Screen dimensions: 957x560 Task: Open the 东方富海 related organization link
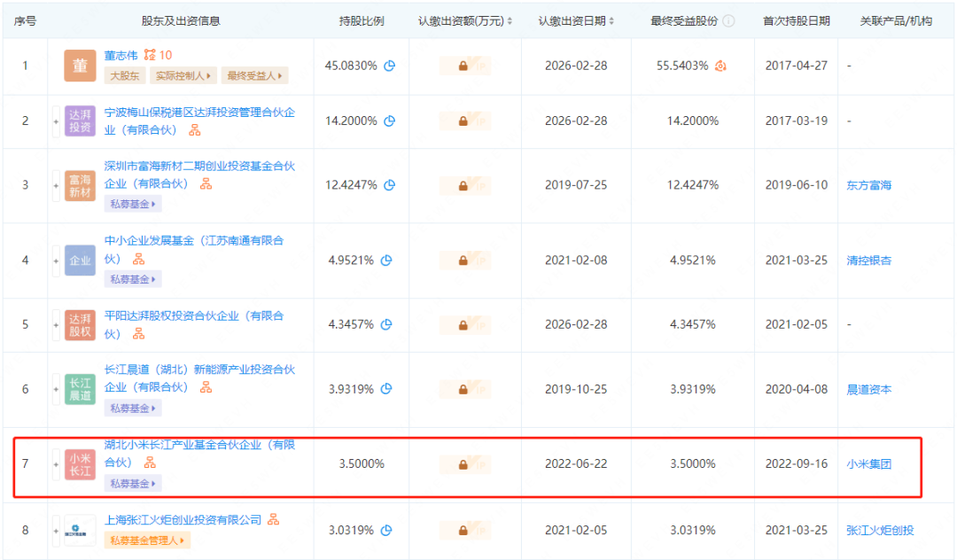tap(868, 185)
